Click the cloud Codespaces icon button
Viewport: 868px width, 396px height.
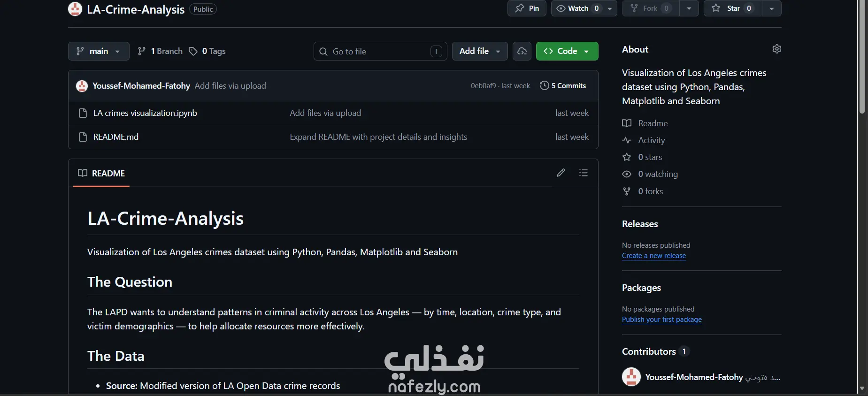coord(522,51)
